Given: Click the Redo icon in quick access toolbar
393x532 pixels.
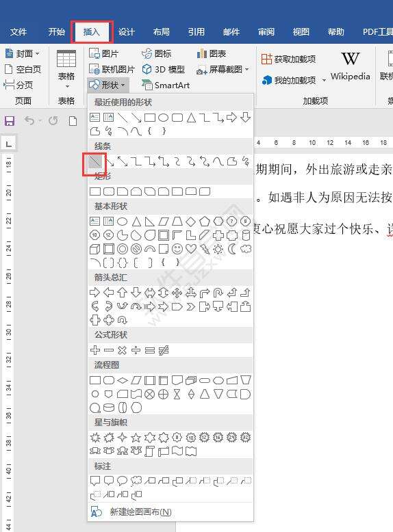Looking at the screenshot, I should coord(53,120).
